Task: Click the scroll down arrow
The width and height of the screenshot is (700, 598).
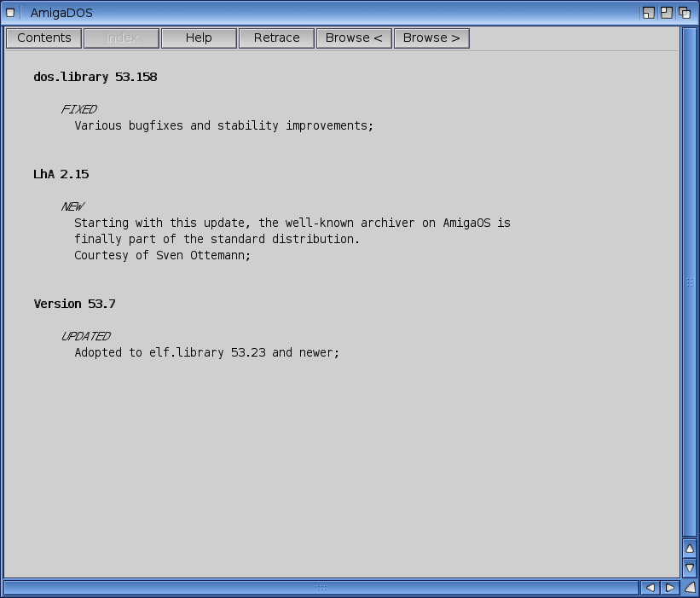Action: click(689, 567)
